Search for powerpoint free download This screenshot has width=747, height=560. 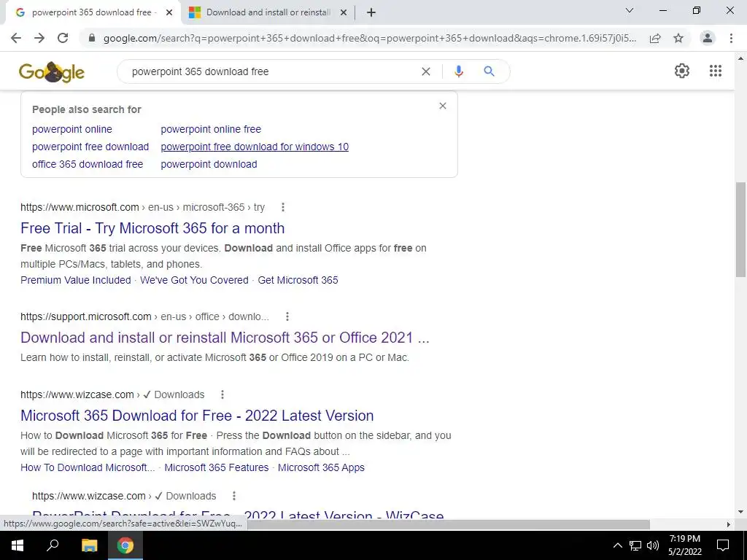pos(90,147)
